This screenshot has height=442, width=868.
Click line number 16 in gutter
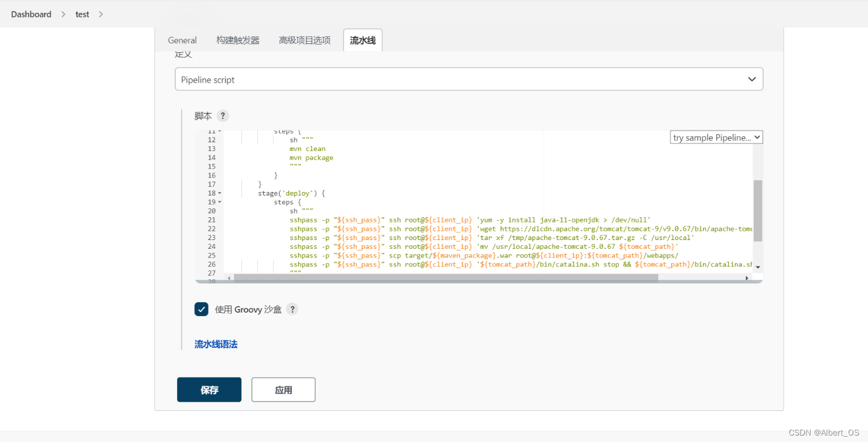[x=212, y=175]
